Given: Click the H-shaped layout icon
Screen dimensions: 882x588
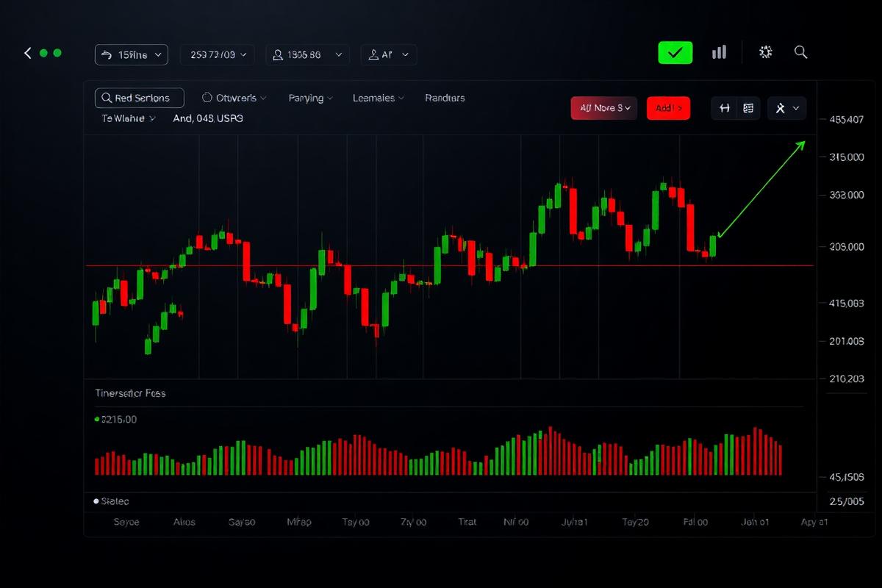Looking at the screenshot, I should coord(725,108).
